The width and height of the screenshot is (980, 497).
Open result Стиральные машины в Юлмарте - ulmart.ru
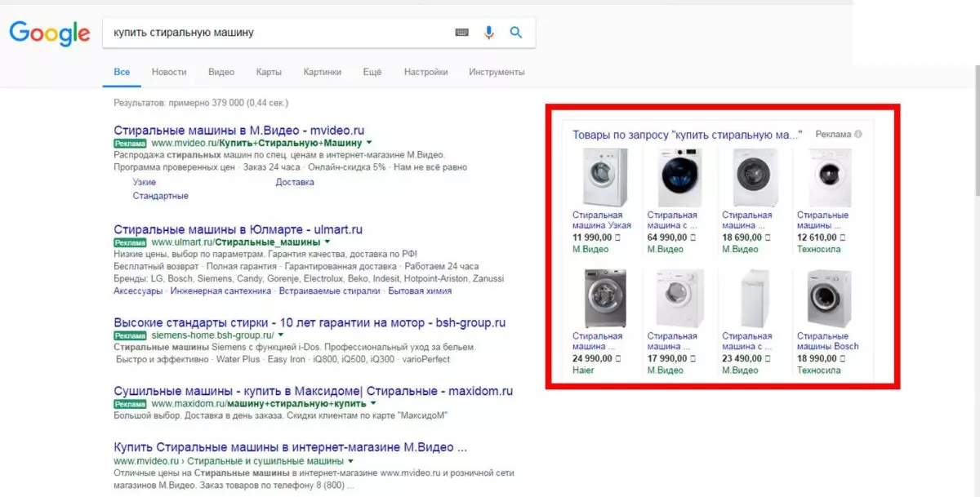(x=238, y=229)
